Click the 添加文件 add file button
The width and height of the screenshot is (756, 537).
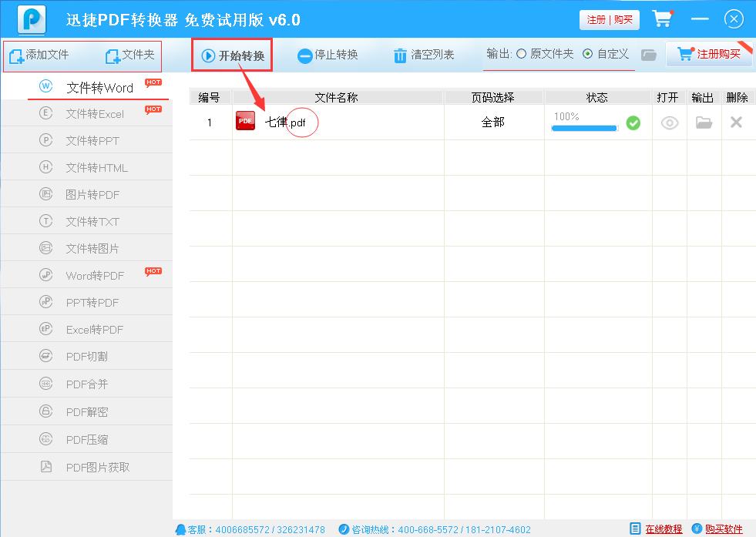click(x=39, y=55)
